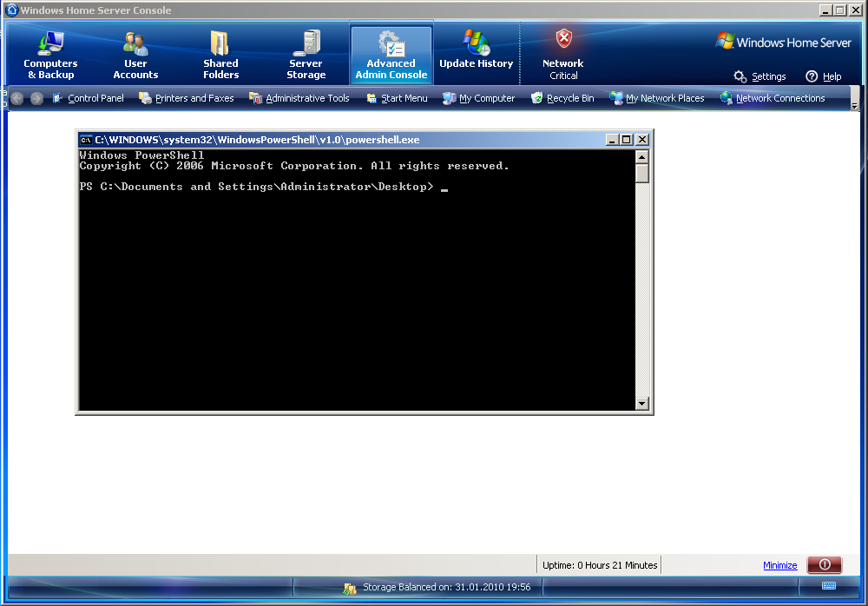Open the Computers & Backup tab
Image resolution: width=868 pixels, height=606 pixels.
pyautogui.click(x=50, y=55)
